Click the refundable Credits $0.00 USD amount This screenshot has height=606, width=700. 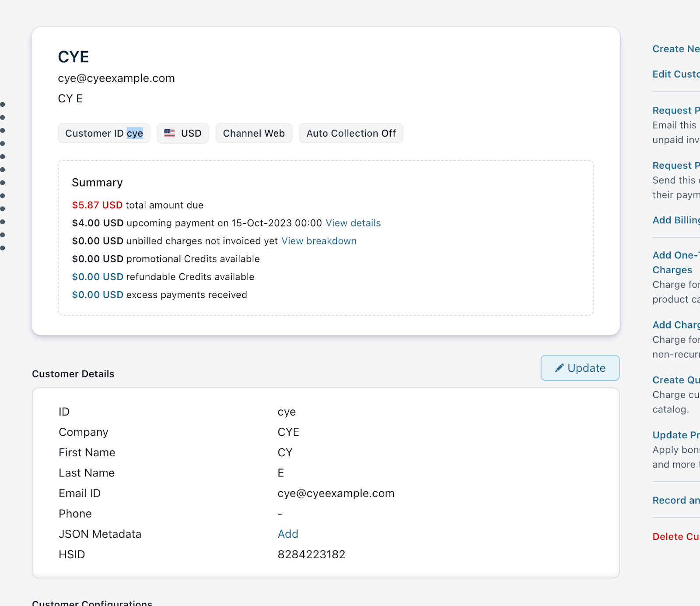[x=98, y=277]
